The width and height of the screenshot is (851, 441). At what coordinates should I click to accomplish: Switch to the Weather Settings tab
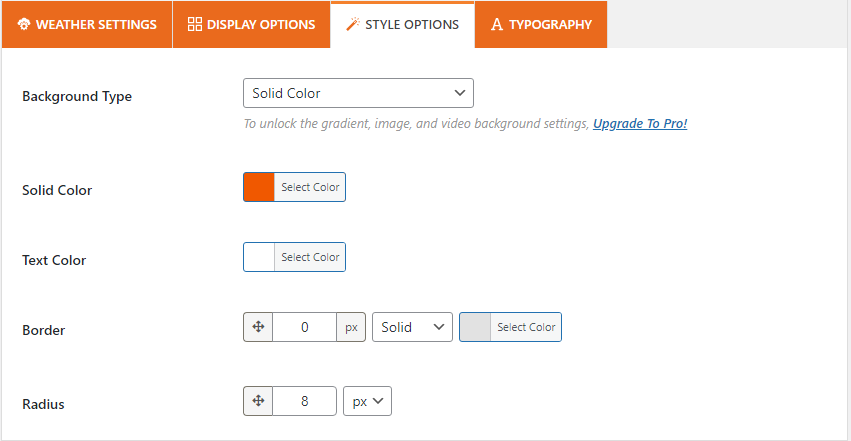87,24
